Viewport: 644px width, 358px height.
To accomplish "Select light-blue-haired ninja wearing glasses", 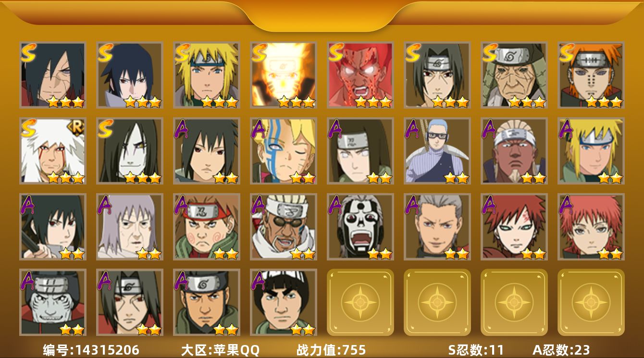I will pos(437,151).
